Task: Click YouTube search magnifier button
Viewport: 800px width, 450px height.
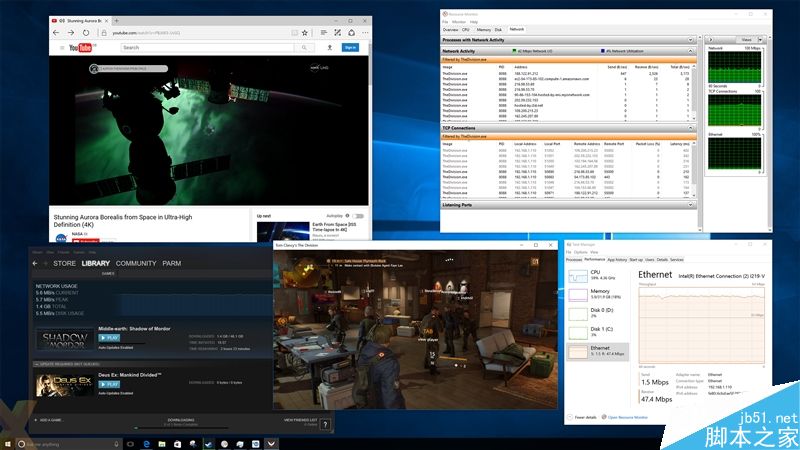Action: coord(304,47)
